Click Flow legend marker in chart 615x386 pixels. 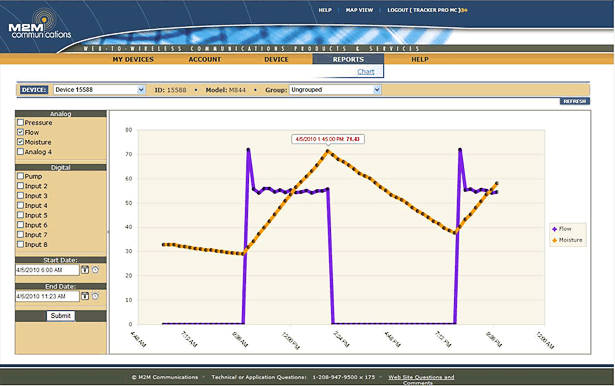pyautogui.click(x=554, y=229)
